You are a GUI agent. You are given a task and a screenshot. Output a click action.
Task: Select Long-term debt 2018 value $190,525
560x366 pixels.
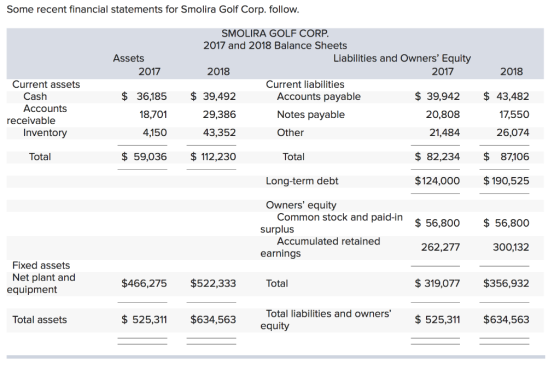pos(506,181)
